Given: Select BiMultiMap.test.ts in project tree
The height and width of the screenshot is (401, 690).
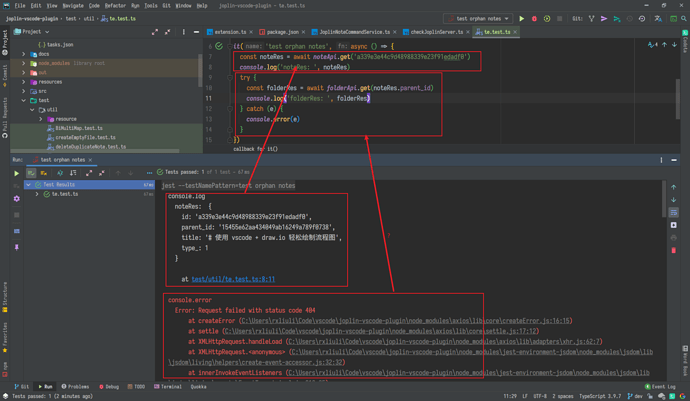Looking at the screenshot, I should 78,128.
